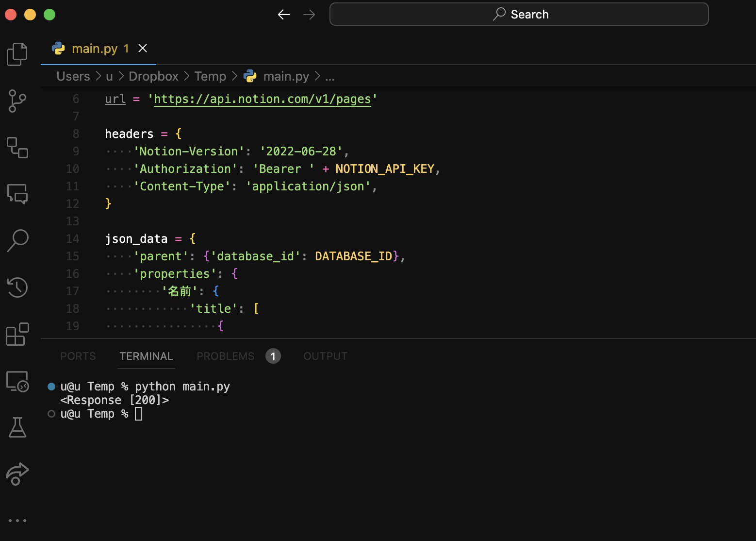Click the Search command center field

point(519,14)
